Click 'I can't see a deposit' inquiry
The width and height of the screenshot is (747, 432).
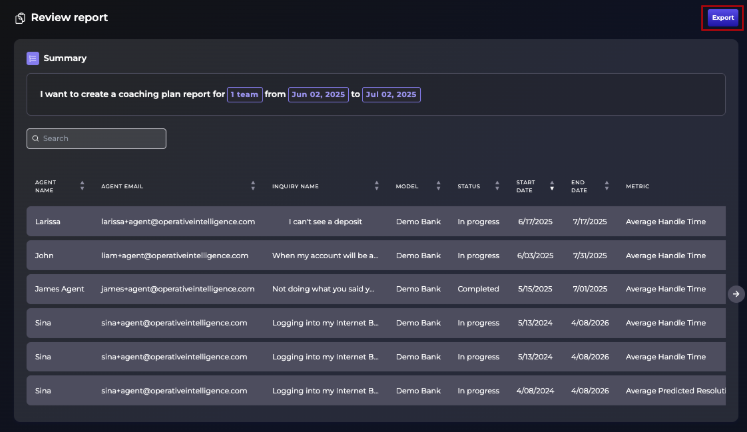[x=325, y=221]
